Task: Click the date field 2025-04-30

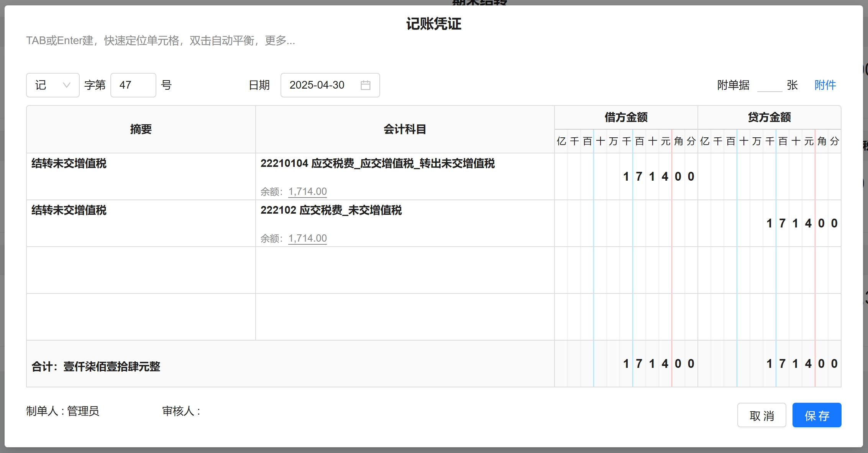Action: [x=317, y=85]
